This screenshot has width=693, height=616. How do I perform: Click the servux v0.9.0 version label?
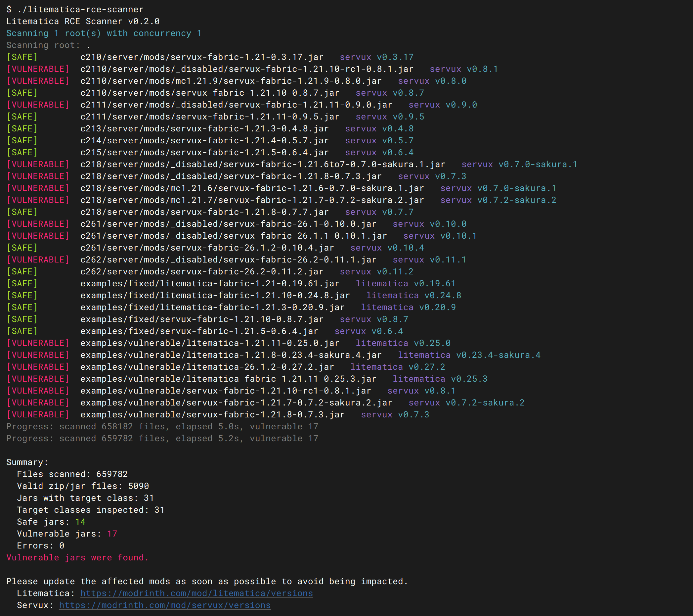443,105
